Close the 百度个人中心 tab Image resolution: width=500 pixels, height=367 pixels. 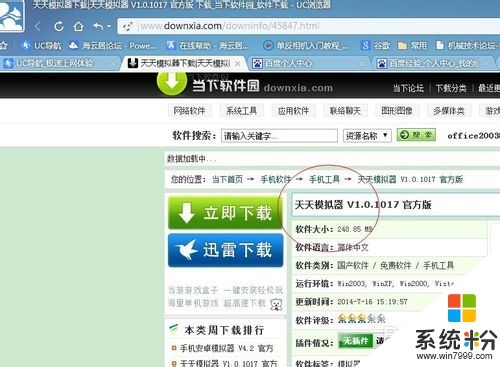363,63
